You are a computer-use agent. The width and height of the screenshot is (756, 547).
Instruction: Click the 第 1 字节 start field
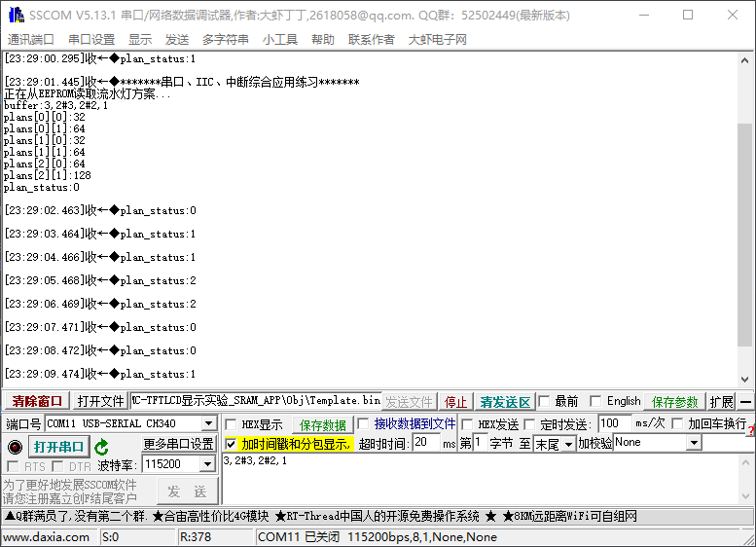click(x=480, y=442)
